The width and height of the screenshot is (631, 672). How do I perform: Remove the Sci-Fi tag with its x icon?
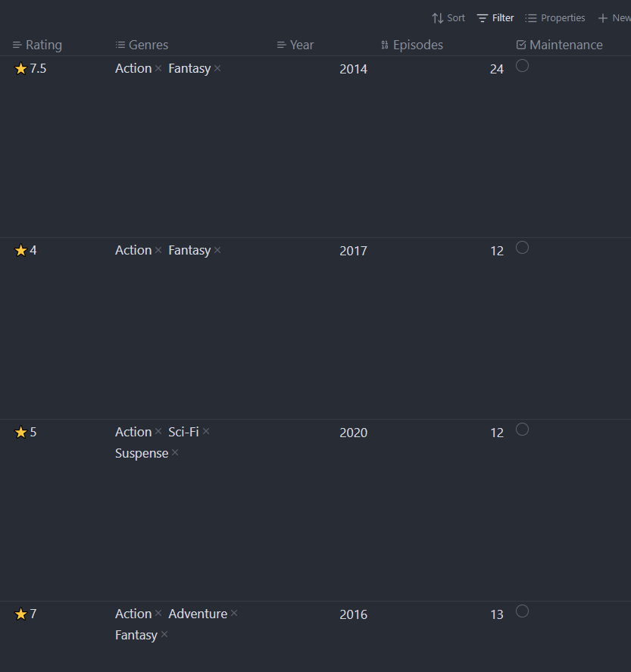(205, 432)
